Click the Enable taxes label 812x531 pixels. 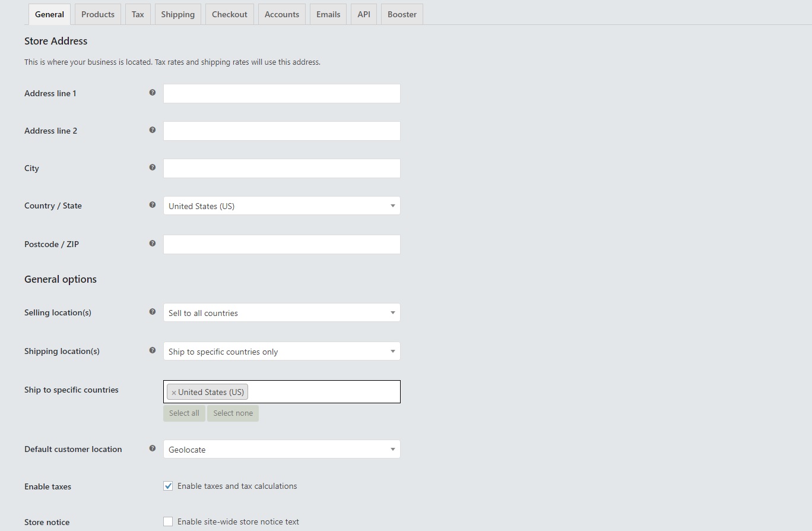tap(47, 486)
